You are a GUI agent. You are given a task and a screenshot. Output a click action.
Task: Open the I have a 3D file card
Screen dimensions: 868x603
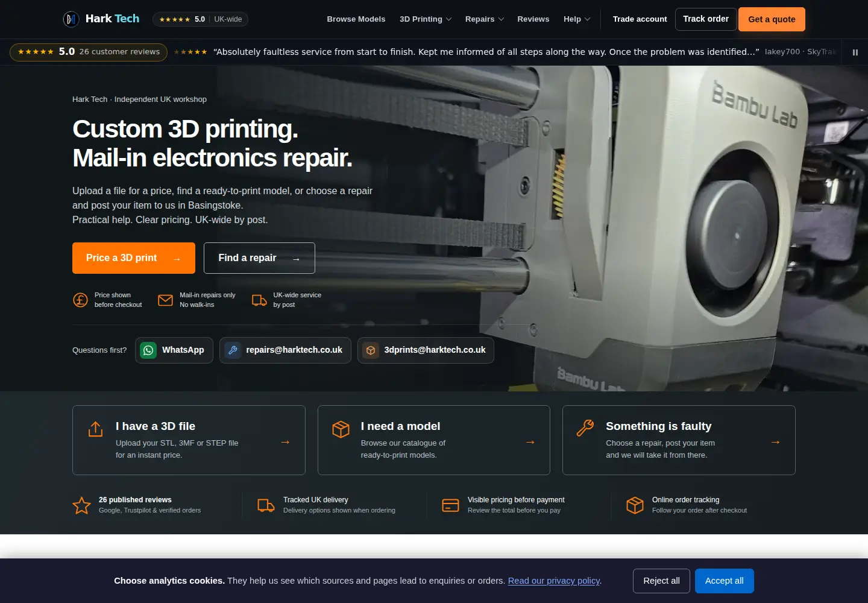tap(189, 440)
